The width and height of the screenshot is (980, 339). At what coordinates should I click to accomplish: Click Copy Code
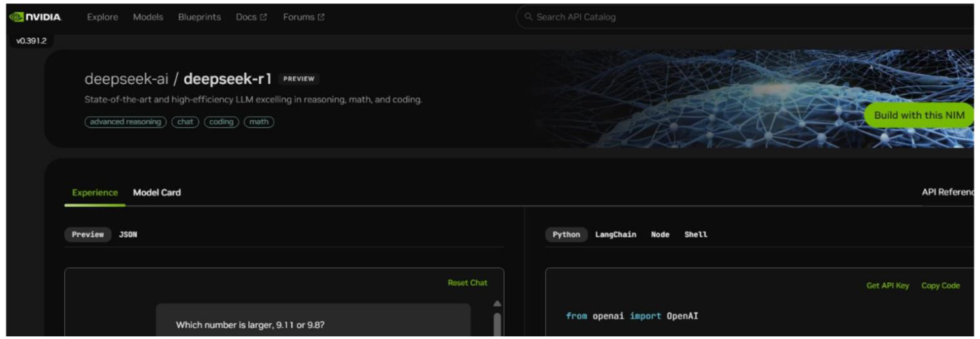coord(940,285)
